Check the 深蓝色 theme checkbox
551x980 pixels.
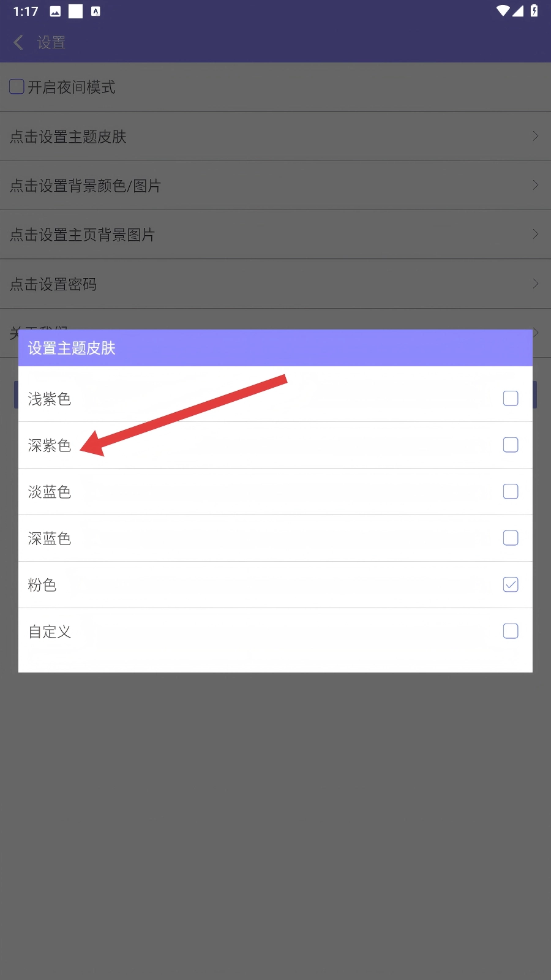pos(511,538)
